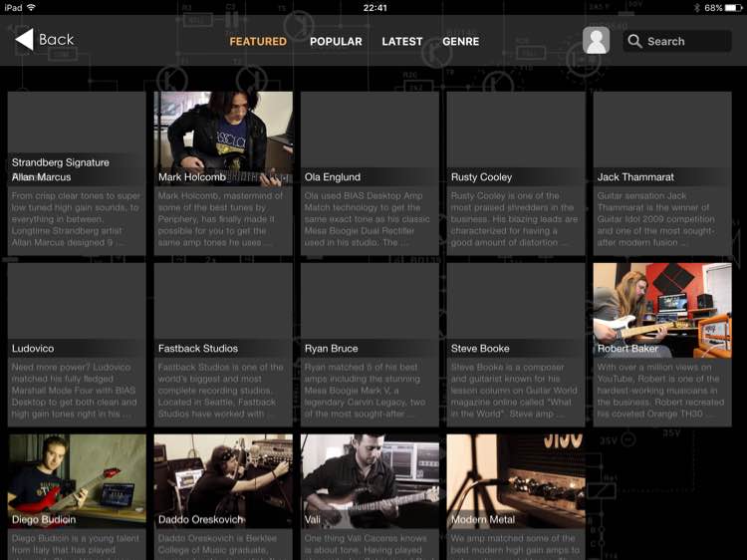The image size is (747, 560).
Task: Select the Ryan Bruce card title
Action: pyautogui.click(x=331, y=349)
